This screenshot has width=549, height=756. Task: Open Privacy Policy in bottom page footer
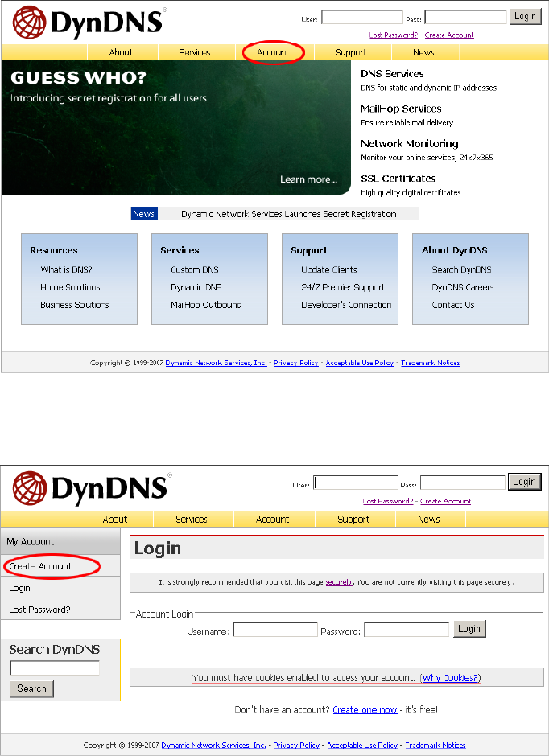click(296, 745)
